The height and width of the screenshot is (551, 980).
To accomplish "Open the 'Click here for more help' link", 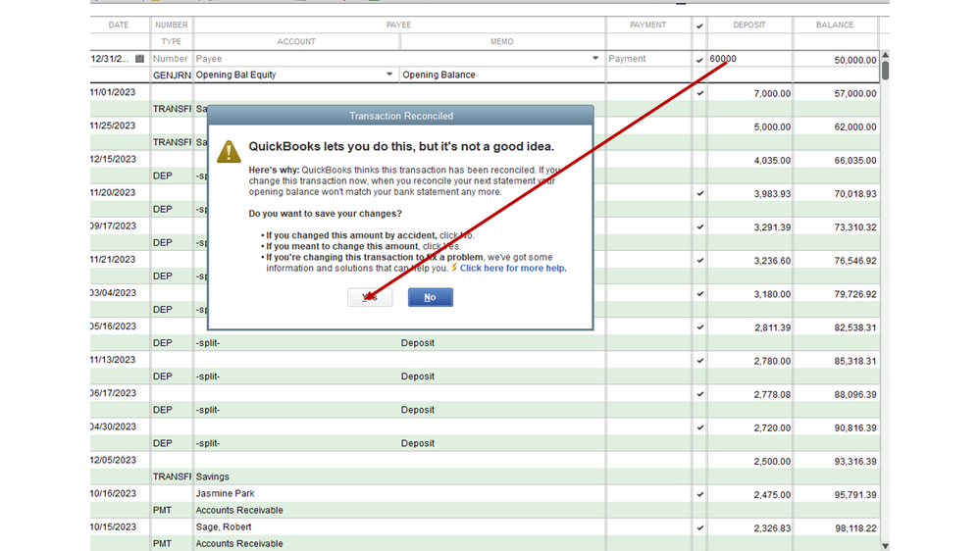I will [x=513, y=268].
